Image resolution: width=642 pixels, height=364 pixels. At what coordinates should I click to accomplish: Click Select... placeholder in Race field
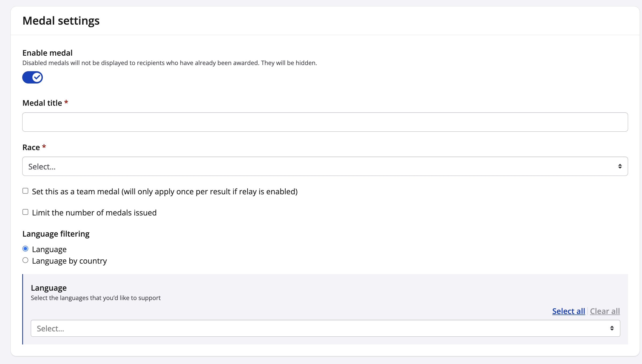coord(42,166)
